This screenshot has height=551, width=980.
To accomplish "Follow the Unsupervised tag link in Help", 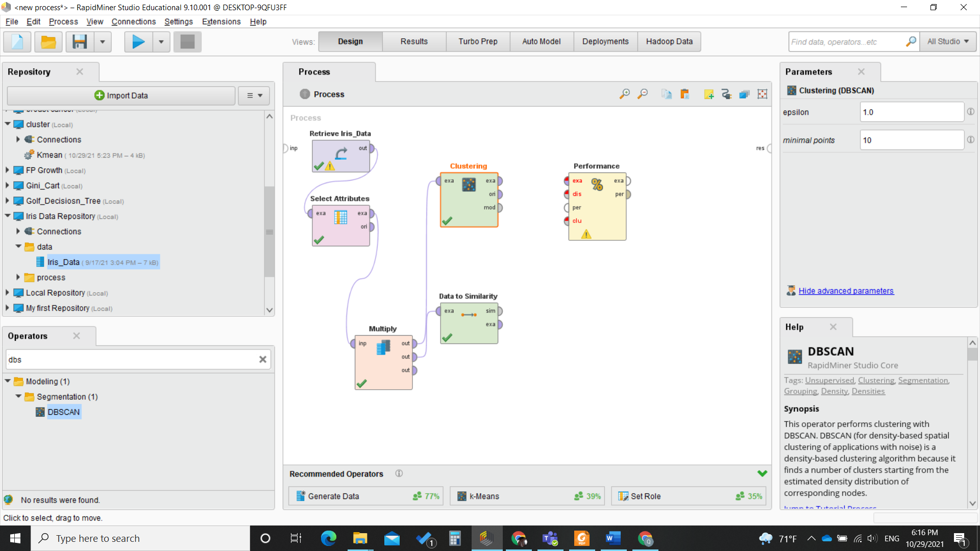I will (x=829, y=380).
